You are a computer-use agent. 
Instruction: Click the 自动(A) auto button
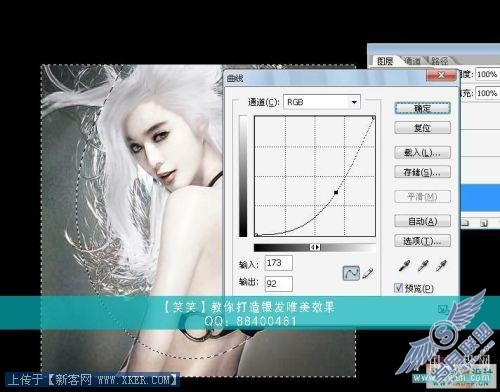(422, 221)
